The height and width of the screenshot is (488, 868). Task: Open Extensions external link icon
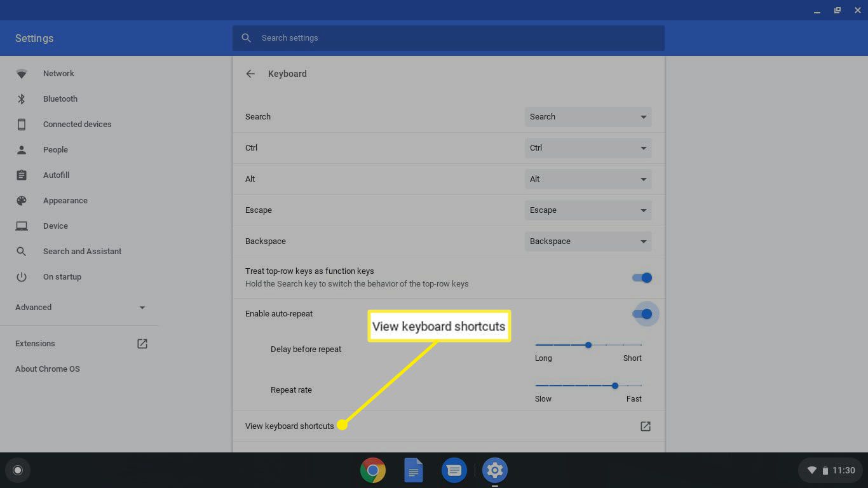[142, 344]
